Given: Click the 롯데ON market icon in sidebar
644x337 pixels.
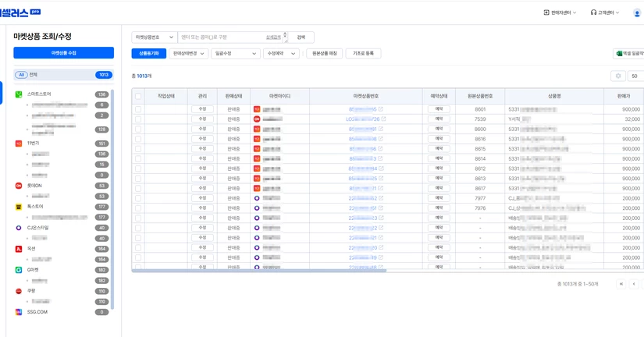Looking at the screenshot, I should pos(19,186).
